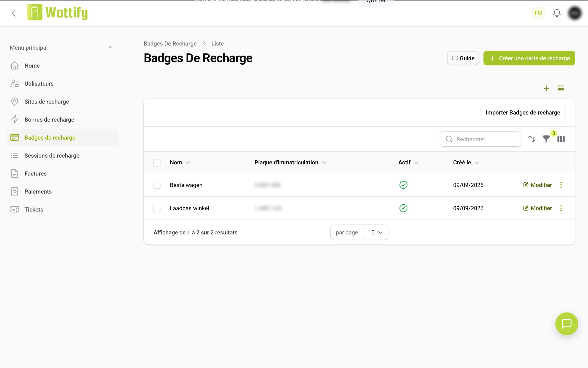Image resolution: width=588 pixels, height=368 pixels.
Task: Sort by the Nom column
Action: (x=180, y=162)
